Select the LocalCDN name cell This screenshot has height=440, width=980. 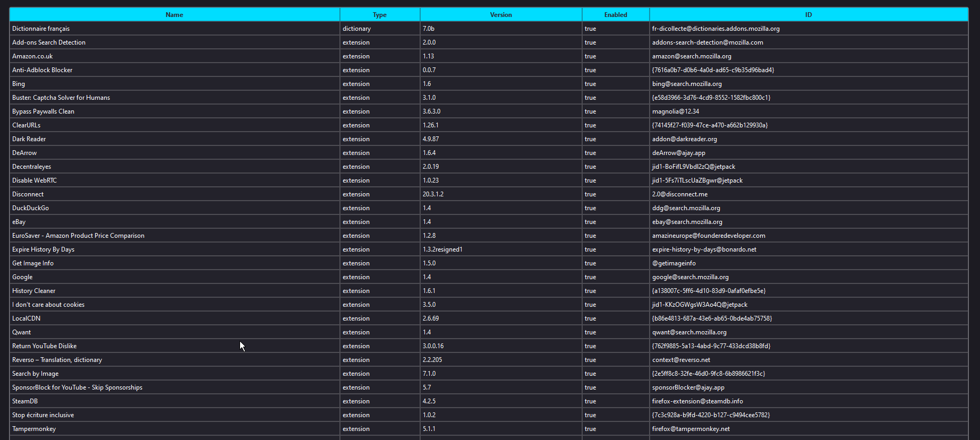(174, 318)
